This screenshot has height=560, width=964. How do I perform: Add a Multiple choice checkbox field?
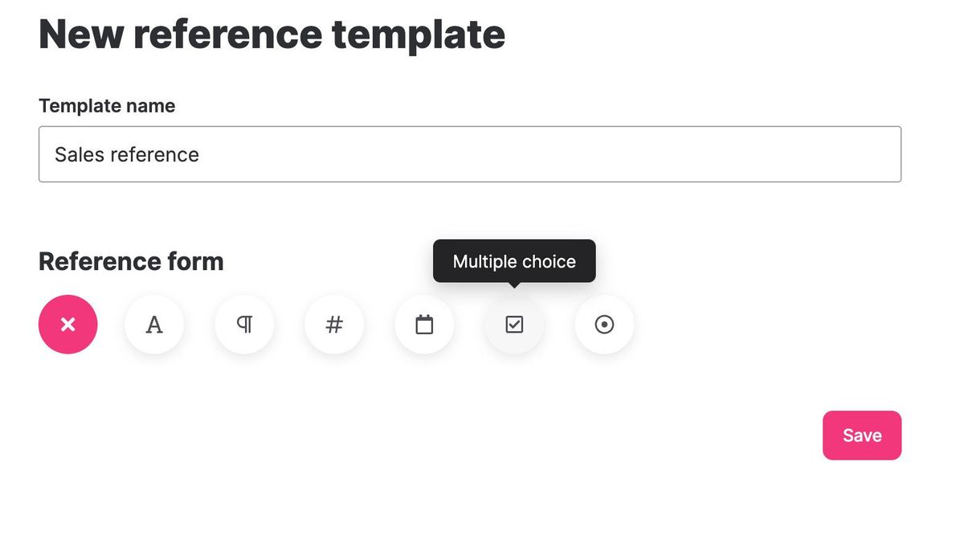coord(514,325)
